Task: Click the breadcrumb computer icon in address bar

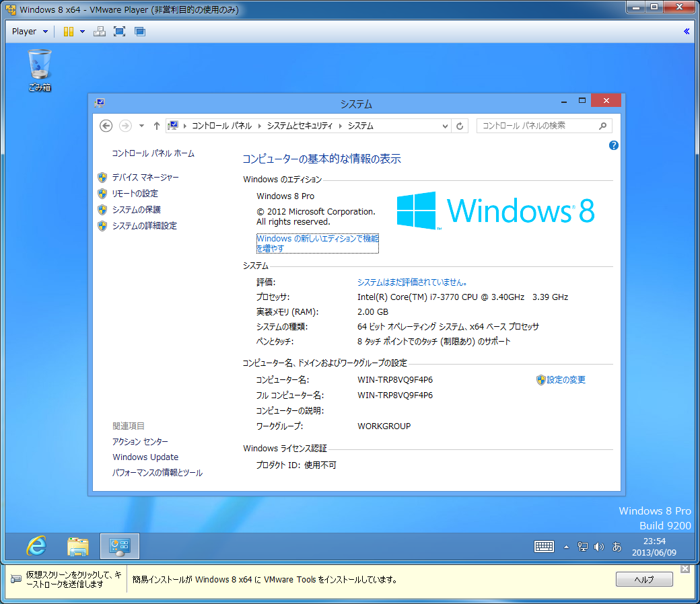Action: [x=173, y=126]
